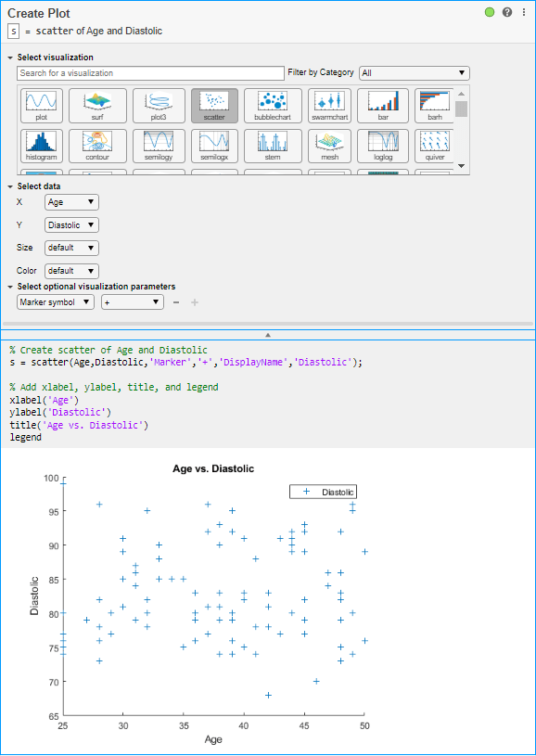Click the title('Age vs. Diastolic') code line
The width and height of the screenshot is (536, 756).
pyautogui.click(x=79, y=425)
